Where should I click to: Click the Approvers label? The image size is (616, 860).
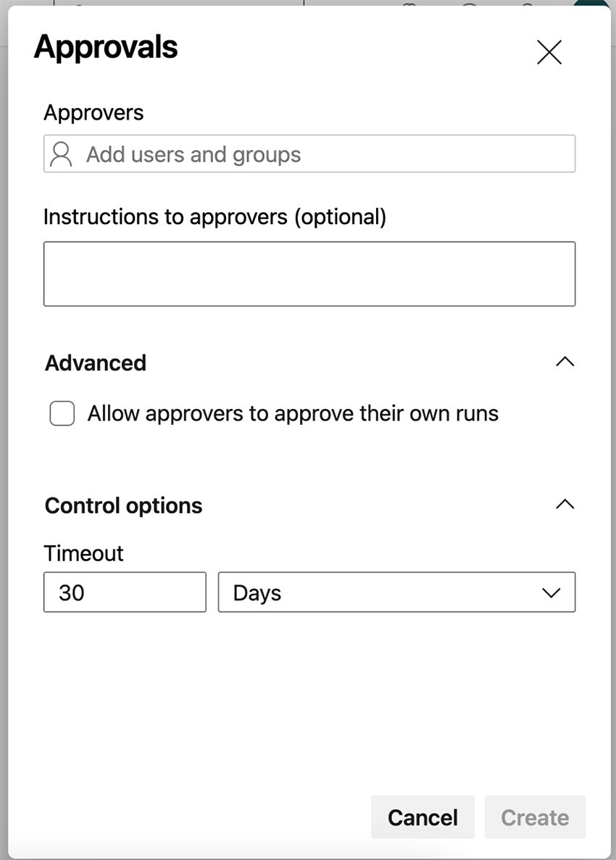click(93, 113)
